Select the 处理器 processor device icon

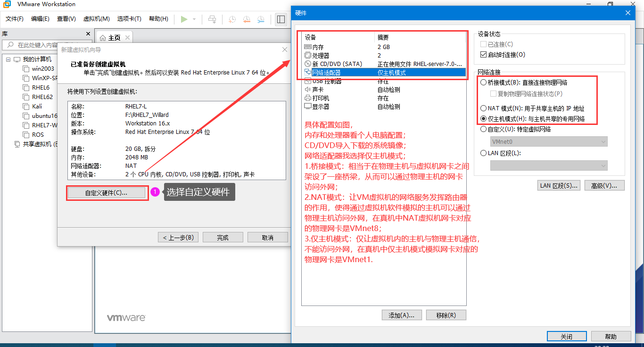pos(308,56)
